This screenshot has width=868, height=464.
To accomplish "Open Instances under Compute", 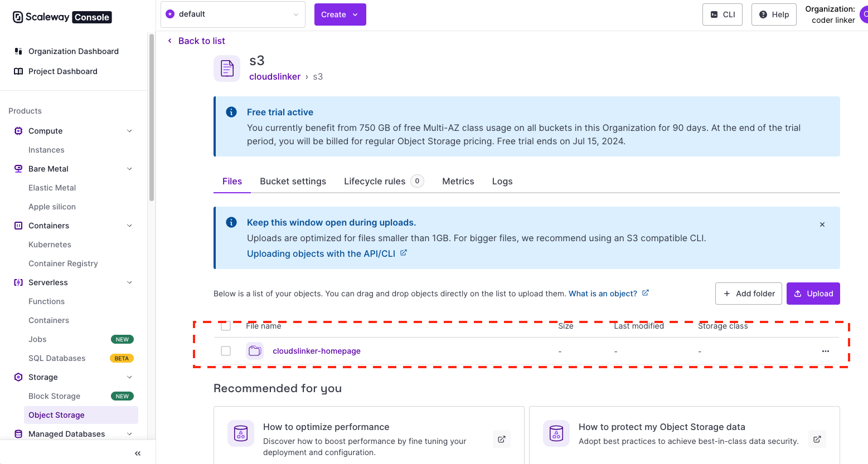I will coord(46,150).
